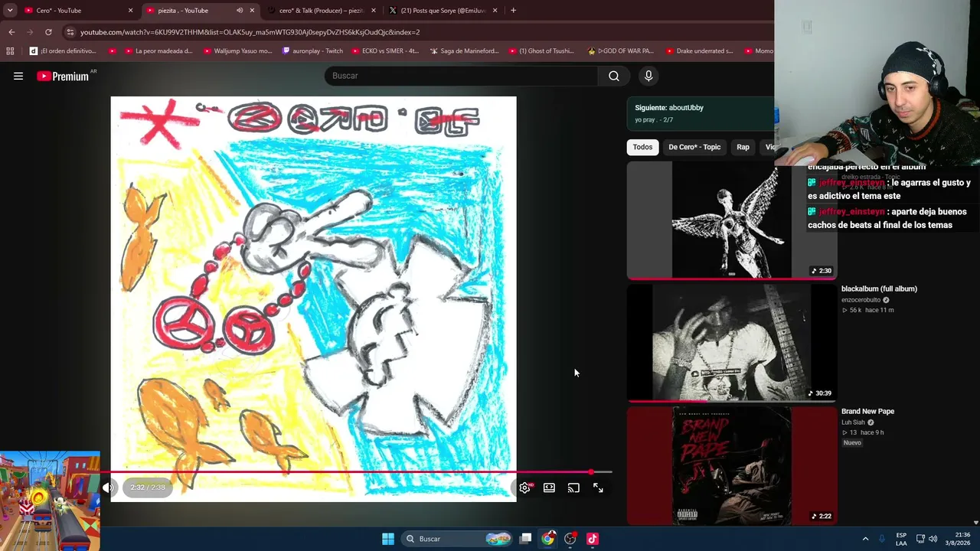Viewport: 980px width, 551px height.
Task: Start voice search with microphone icon
Action: click(x=648, y=76)
